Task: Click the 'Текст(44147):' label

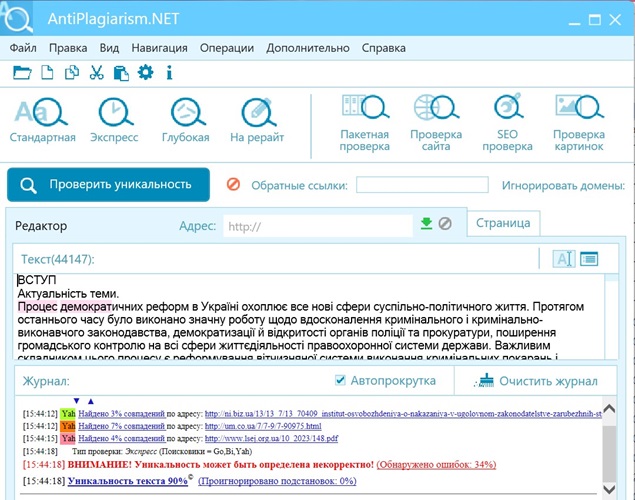Action: tap(58, 259)
